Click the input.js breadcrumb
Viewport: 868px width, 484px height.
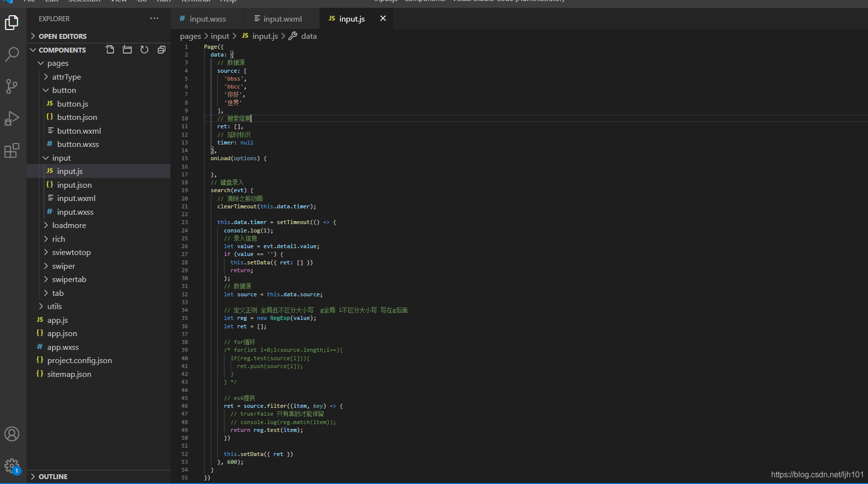coord(260,36)
